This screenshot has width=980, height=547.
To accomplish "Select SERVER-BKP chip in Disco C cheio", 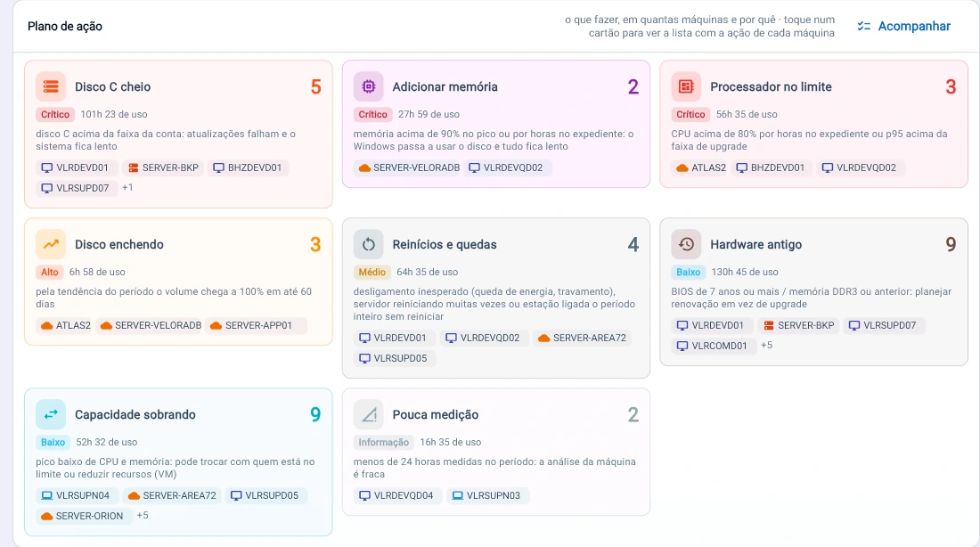I will [x=163, y=167].
